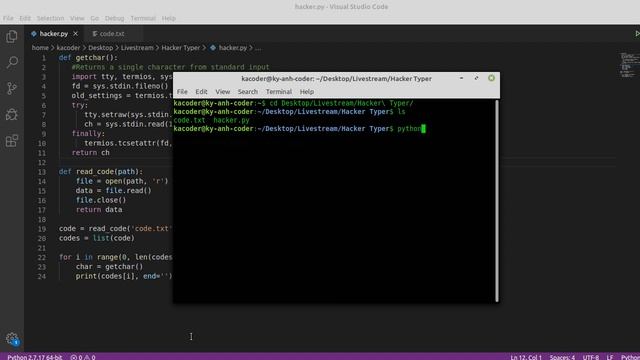Open VS Code Debug menu
This screenshot has width=640, height=360.
coord(114,18)
